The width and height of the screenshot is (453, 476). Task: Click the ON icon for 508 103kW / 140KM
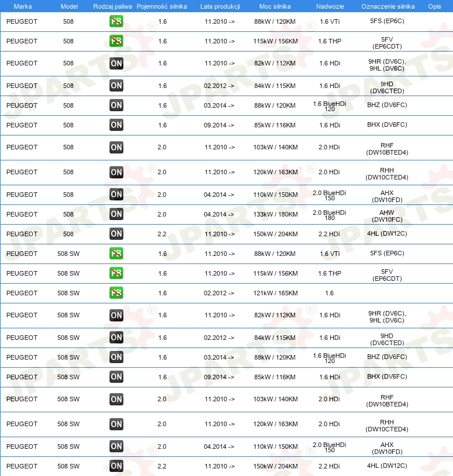pos(116,147)
